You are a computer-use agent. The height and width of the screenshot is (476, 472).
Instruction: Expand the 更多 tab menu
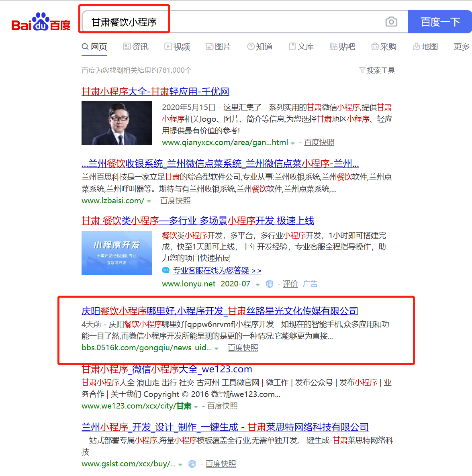point(462,47)
